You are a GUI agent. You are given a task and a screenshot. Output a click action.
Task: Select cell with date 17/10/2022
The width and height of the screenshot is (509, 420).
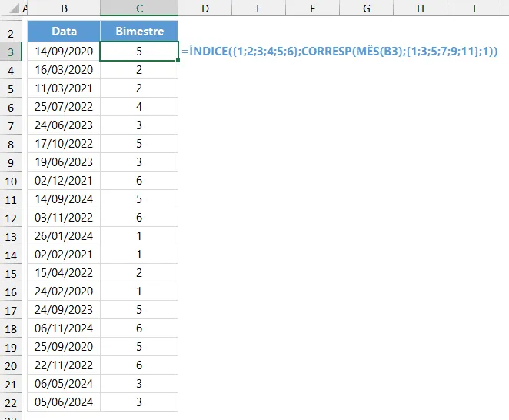(x=64, y=144)
